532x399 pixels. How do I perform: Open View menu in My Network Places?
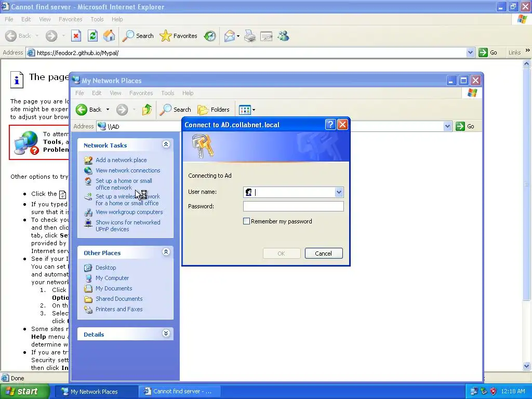[115, 93]
